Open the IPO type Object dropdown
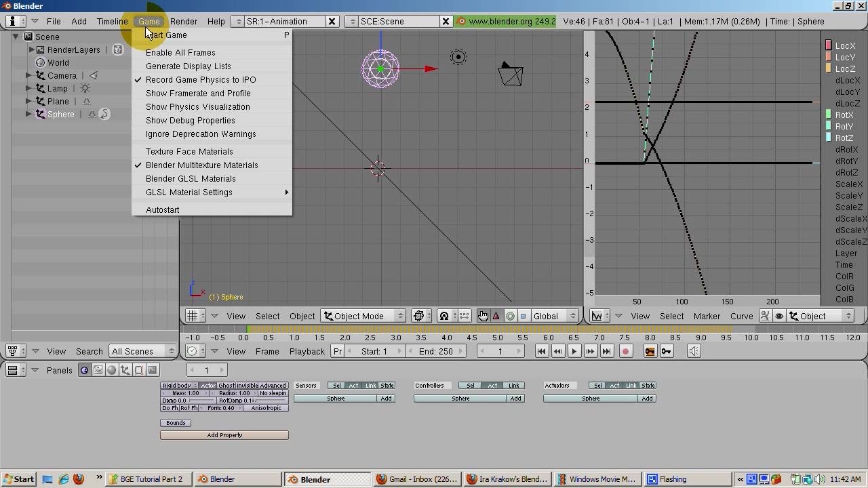868x488 pixels. (820, 316)
